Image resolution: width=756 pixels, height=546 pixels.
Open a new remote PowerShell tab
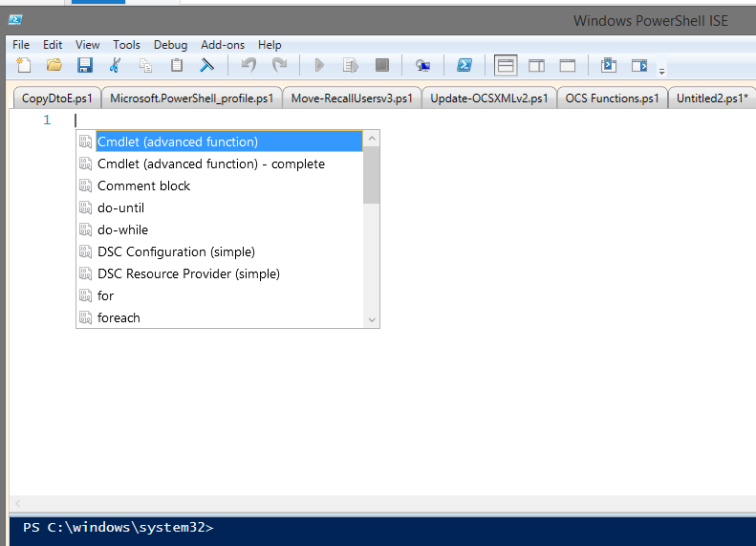click(x=422, y=65)
